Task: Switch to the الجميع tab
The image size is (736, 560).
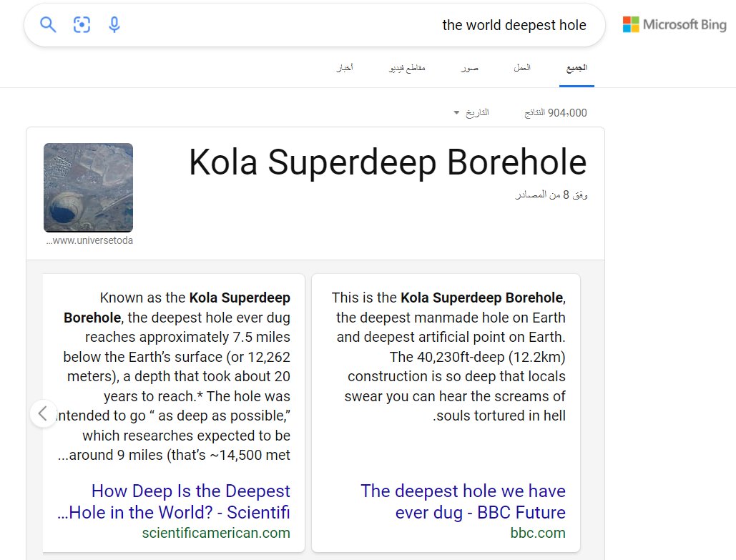Action: [x=576, y=68]
